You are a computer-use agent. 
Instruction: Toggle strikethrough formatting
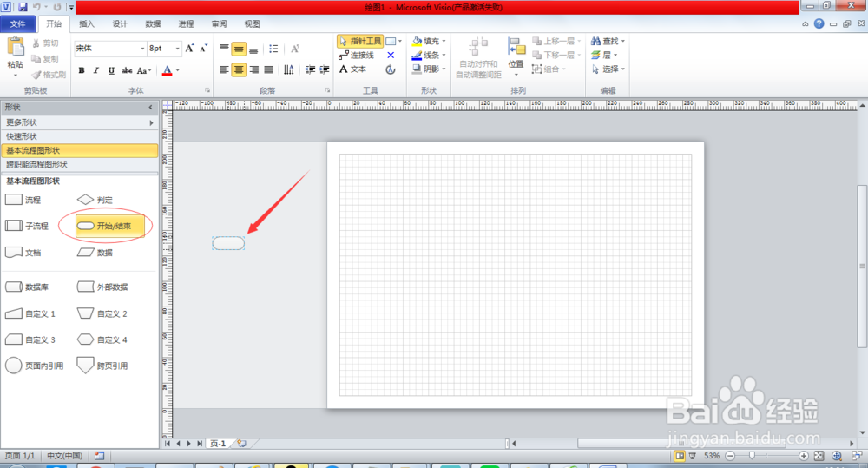click(127, 70)
